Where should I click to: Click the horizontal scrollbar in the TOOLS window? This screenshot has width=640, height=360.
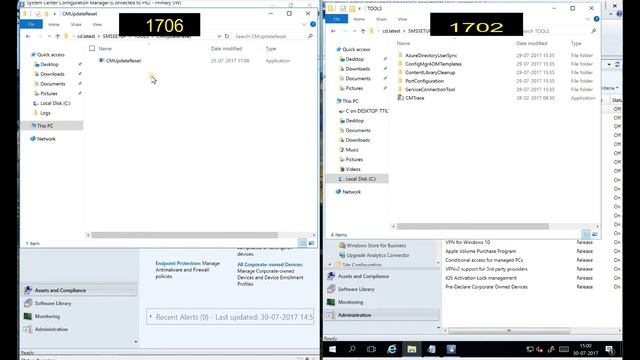[473, 226]
